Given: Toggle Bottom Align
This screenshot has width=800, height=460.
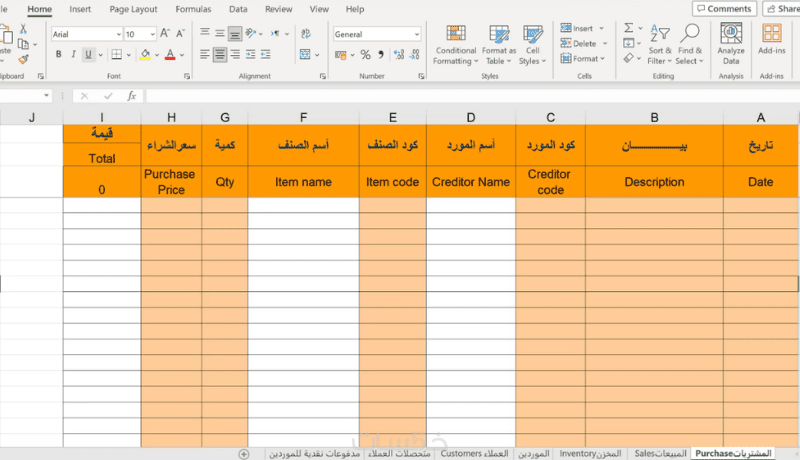Looking at the screenshot, I should (x=235, y=34).
